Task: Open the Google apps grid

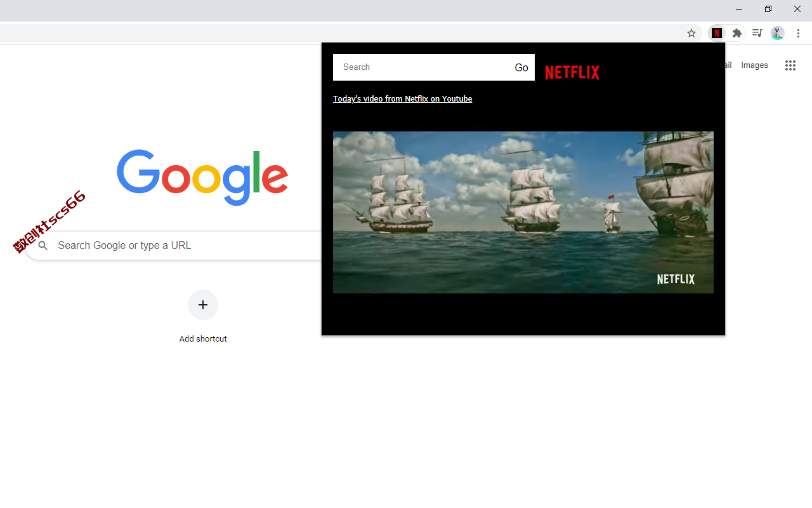Action: coord(790,65)
